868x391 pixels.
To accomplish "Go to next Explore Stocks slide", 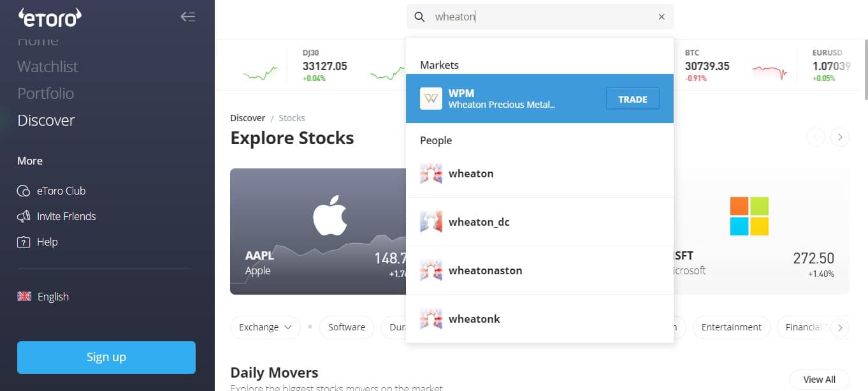I will pos(840,137).
